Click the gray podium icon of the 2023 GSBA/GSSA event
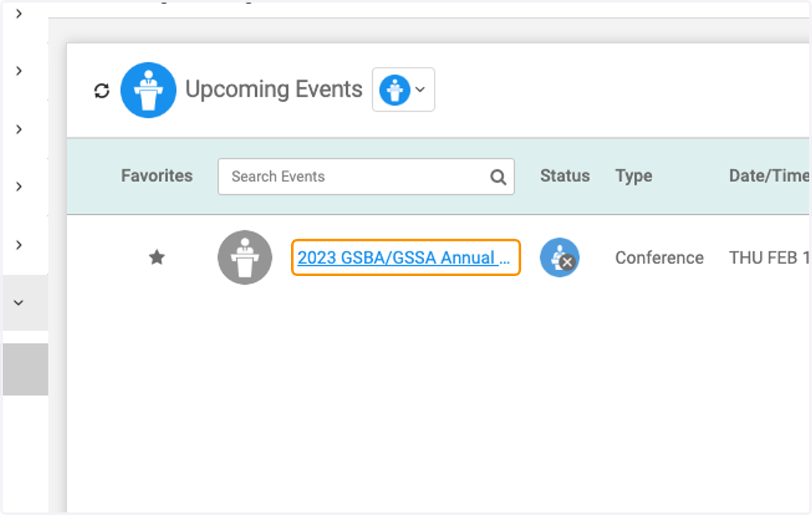 245,257
